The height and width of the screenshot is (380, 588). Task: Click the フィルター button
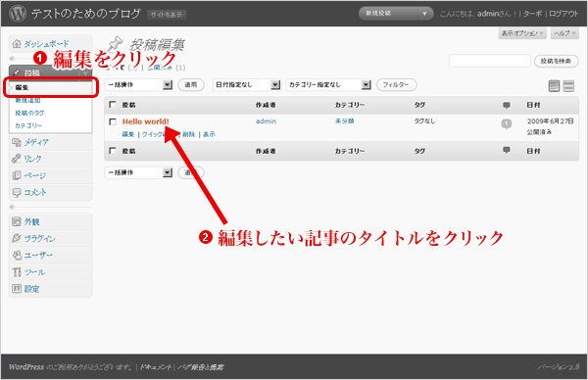tap(396, 84)
